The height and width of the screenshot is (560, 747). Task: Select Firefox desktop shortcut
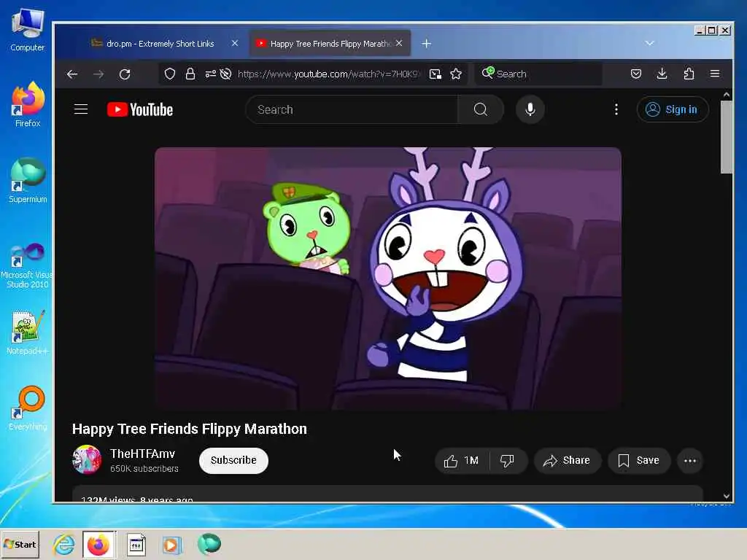28,104
